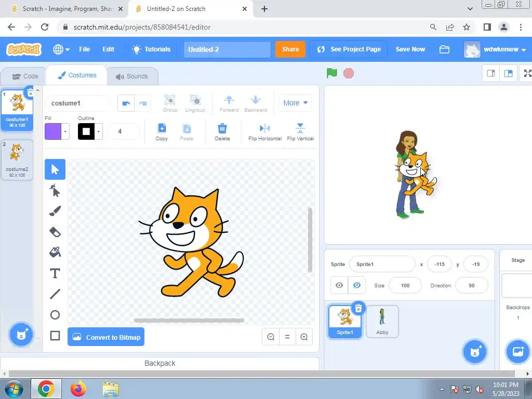Select the arrow Select tool
The width and height of the screenshot is (532, 399).
click(55, 169)
